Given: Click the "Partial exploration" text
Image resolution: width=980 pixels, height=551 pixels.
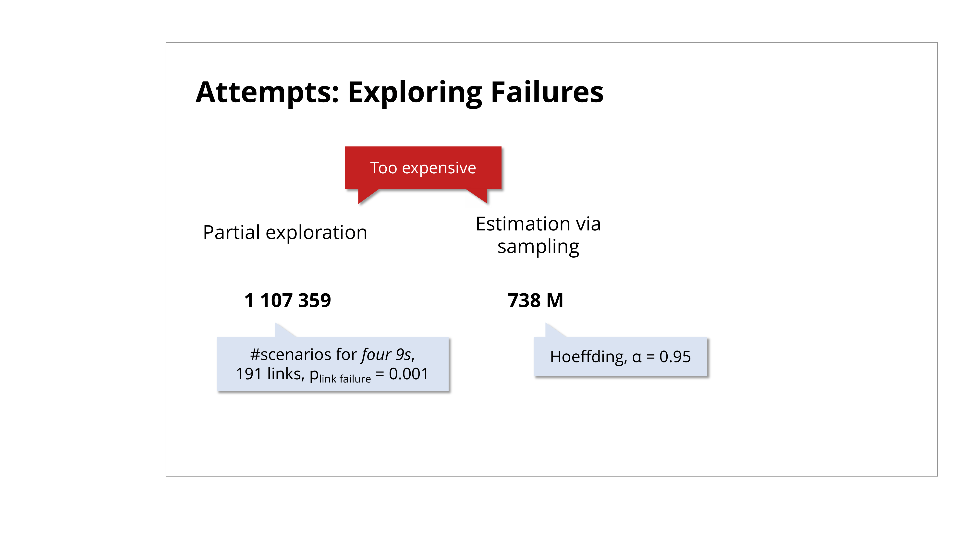Looking at the screenshot, I should (x=285, y=232).
